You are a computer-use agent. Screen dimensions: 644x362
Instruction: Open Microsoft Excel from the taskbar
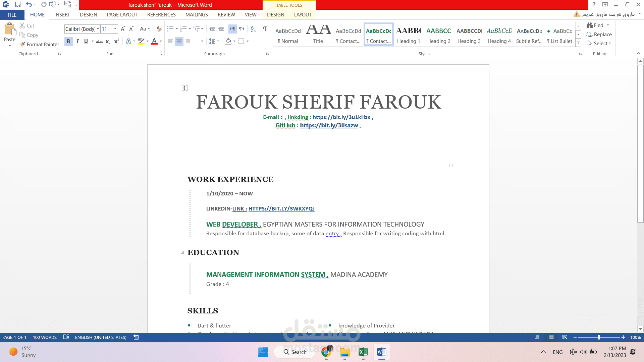(363, 352)
